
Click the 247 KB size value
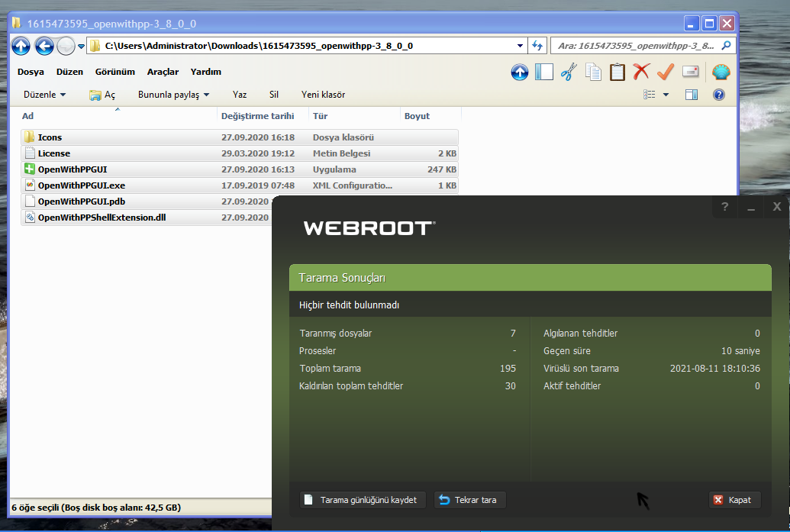(x=442, y=169)
